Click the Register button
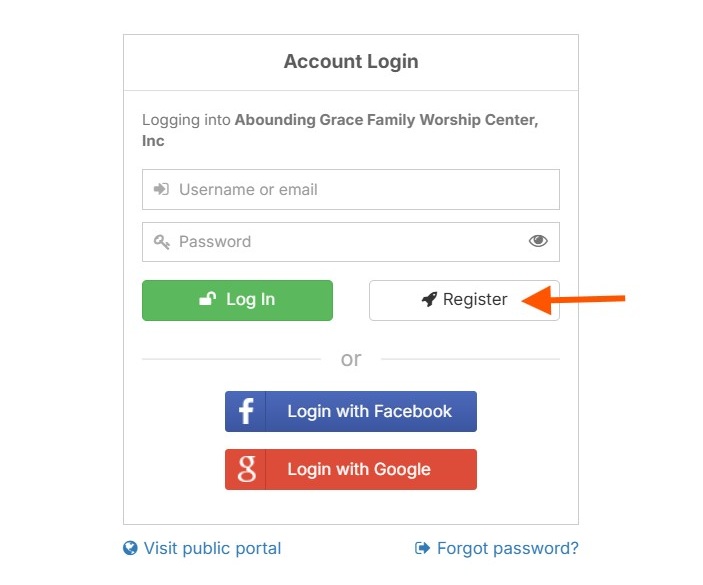Screen dimensions: 703x585 tap(464, 300)
